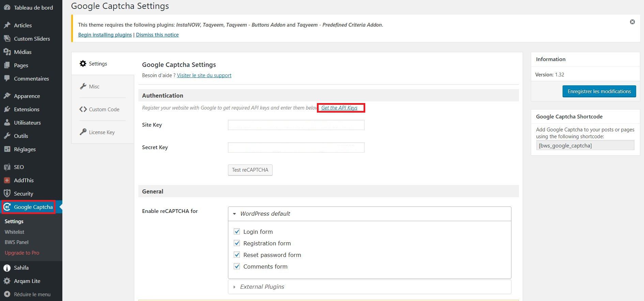Image resolution: width=644 pixels, height=301 pixels.
Task: Select the bws_google_captcha shortcode field
Action: tap(585, 145)
